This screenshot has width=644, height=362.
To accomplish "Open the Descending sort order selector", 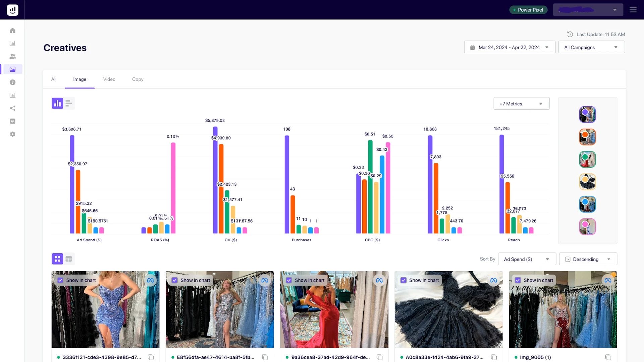I will (588, 259).
